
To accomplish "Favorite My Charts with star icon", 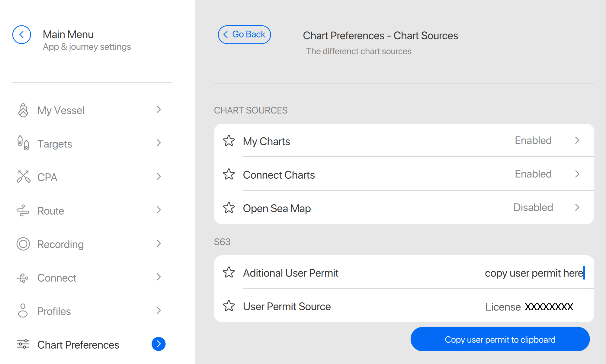I will pyautogui.click(x=229, y=141).
